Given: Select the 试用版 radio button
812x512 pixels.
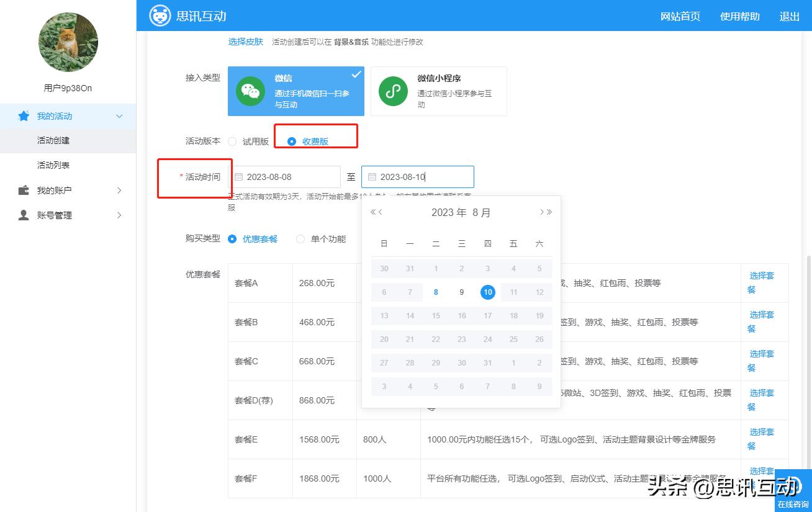Looking at the screenshot, I should point(232,141).
